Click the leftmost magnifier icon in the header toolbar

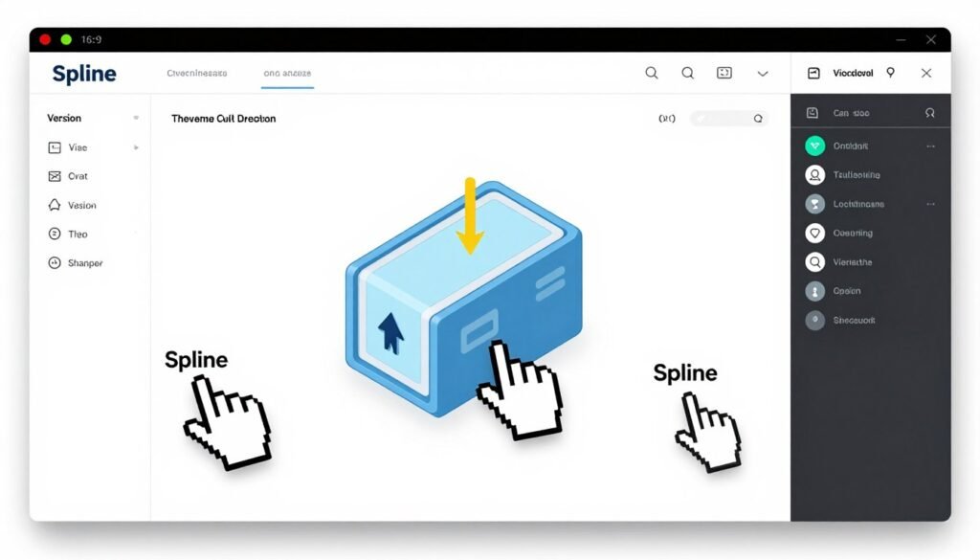click(x=651, y=73)
